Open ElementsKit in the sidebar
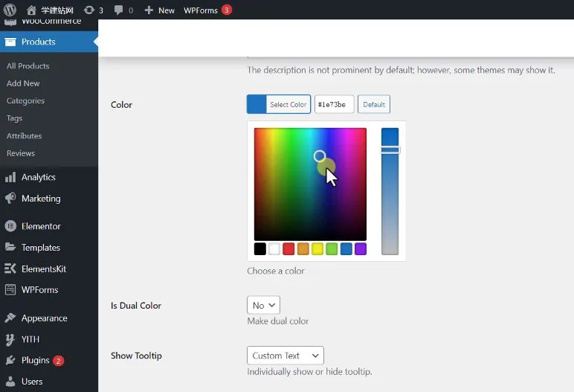The width and height of the screenshot is (574, 392). [43, 269]
